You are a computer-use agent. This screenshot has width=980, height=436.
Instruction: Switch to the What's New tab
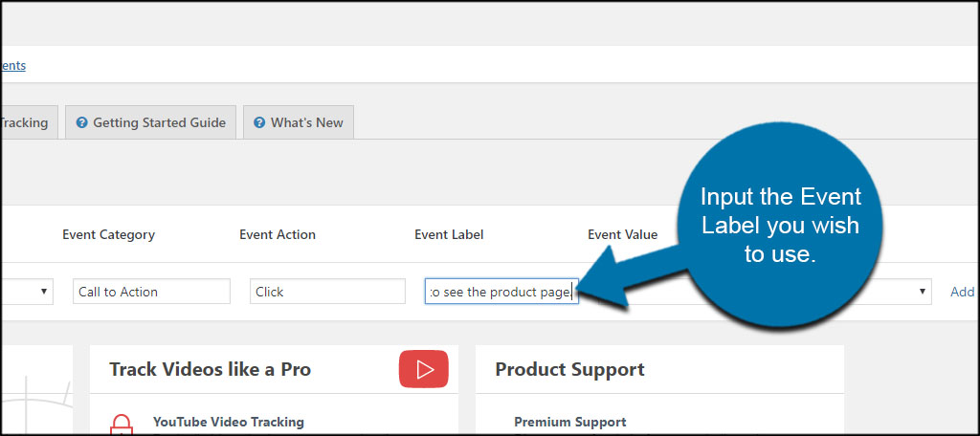[x=299, y=122]
